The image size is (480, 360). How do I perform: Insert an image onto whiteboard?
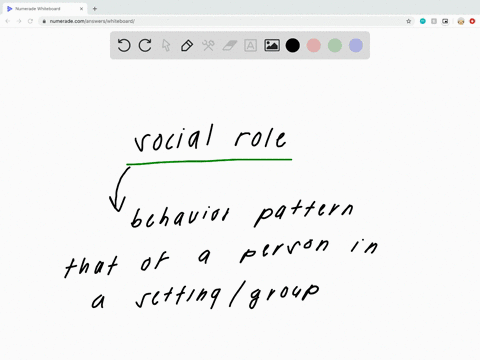pyautogui.click(x=272, y=45)
